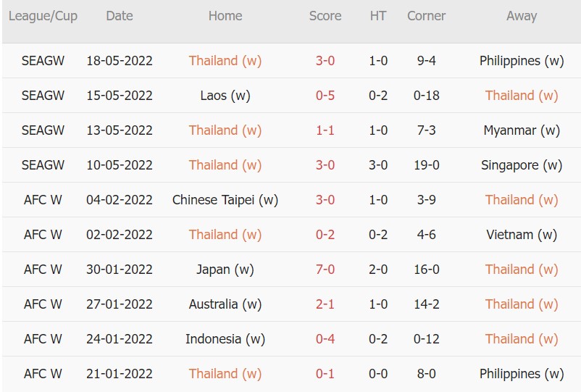Click the Vietnam (w) away team

[x=522, y=235]
